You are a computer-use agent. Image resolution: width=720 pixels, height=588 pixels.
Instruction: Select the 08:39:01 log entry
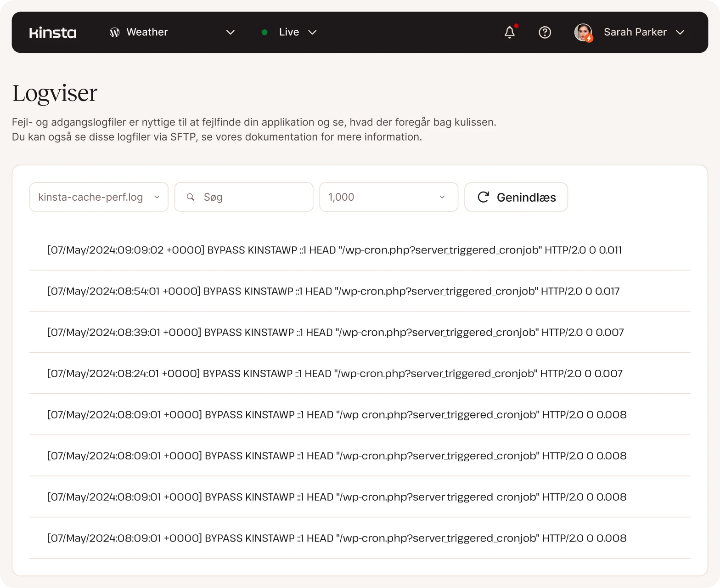335,332
